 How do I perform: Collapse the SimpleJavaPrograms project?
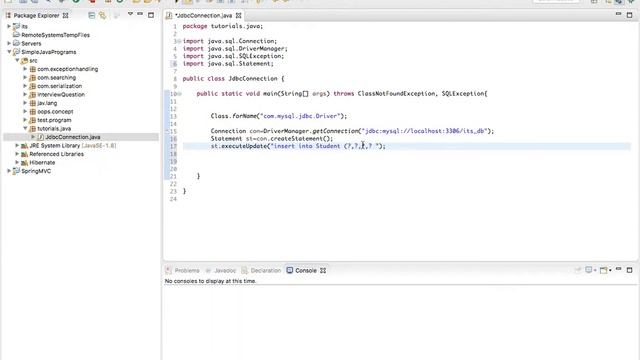9,52
